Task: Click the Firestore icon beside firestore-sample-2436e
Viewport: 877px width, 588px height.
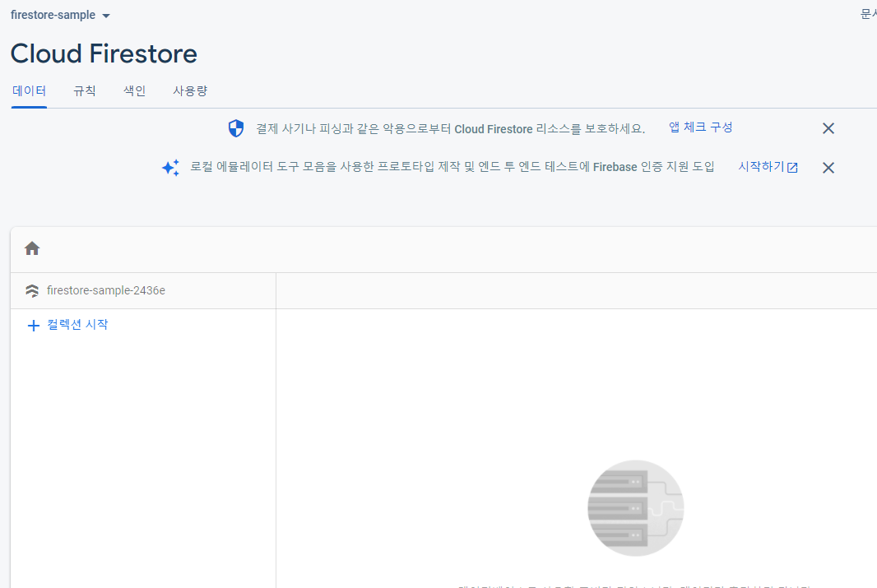Action: point(32,290)
